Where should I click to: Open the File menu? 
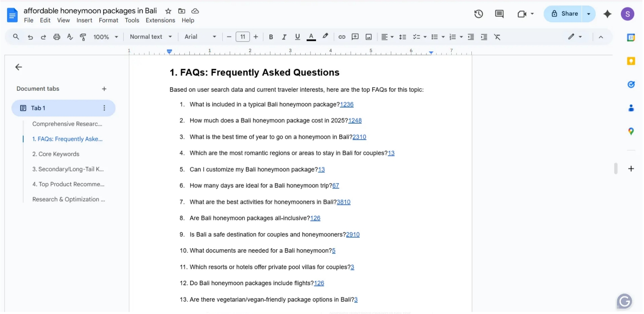pos(28,20)
